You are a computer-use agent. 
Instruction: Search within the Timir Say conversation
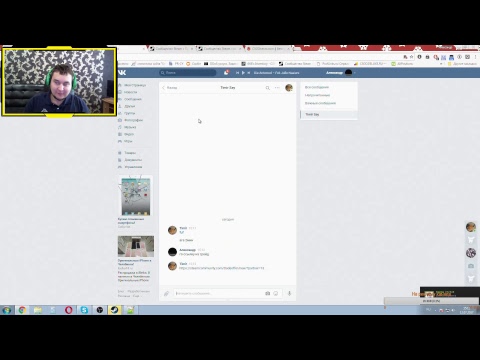[x=268, y=88]
